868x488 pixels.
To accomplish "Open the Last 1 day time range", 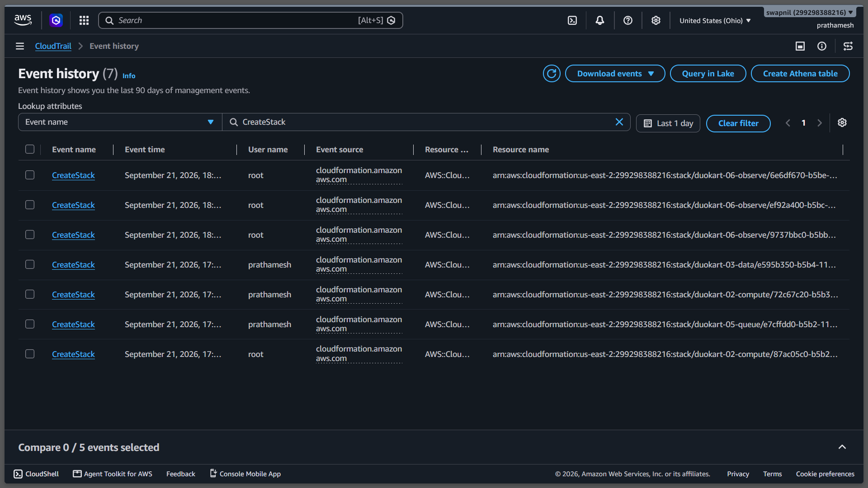I will (x=668, y=123).
